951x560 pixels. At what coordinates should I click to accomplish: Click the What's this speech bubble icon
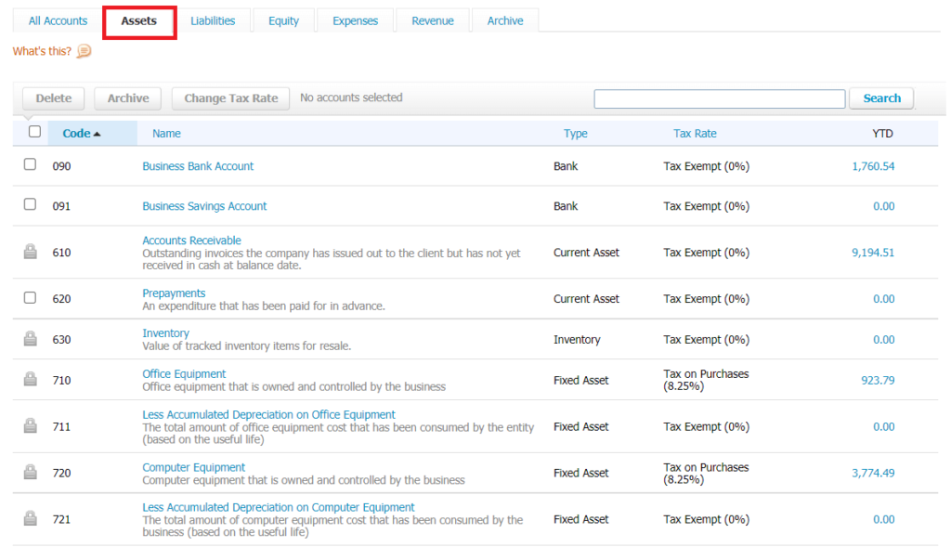click(x=84, y=51)
